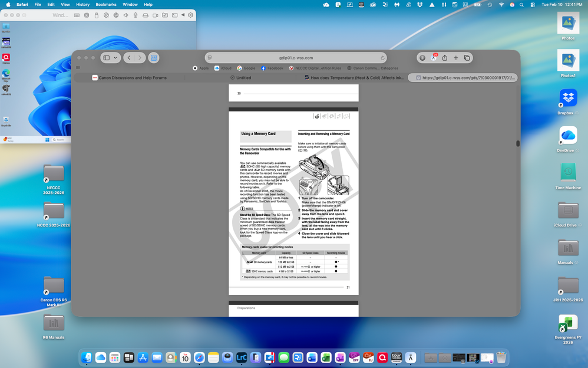This screenshot has height=368, width=588.
Task: Go back to the previous page
Action: (129, 58)
